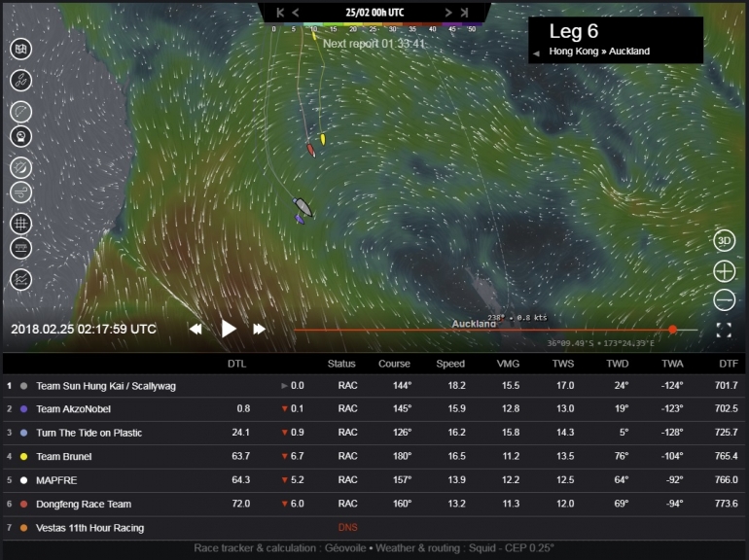Select Dongfeng Race Team row
The height and width of the screenshot is (560, 749).
(x=374, y=505)
